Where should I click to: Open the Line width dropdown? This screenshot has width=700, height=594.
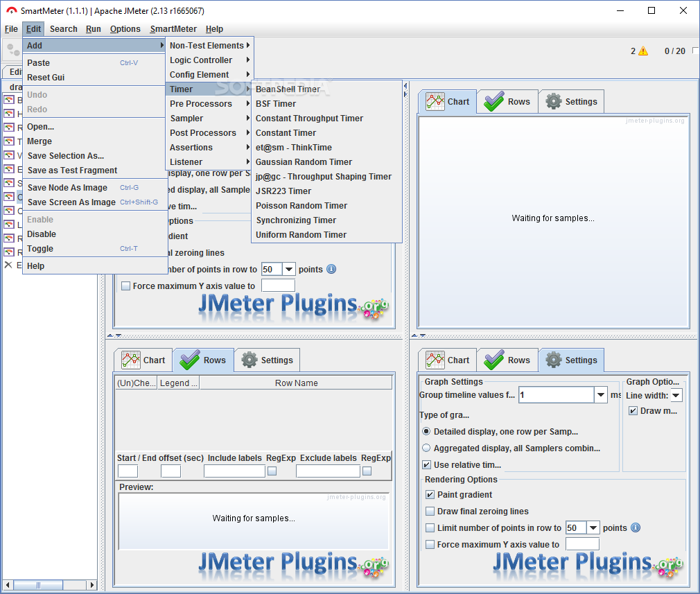click(x=676, y=395)
